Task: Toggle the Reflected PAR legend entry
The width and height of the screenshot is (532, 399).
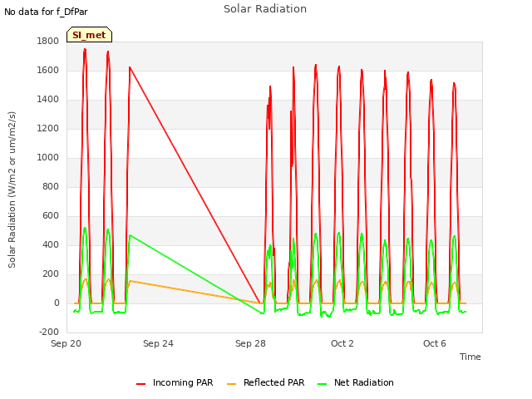Action: pos(266,382)
